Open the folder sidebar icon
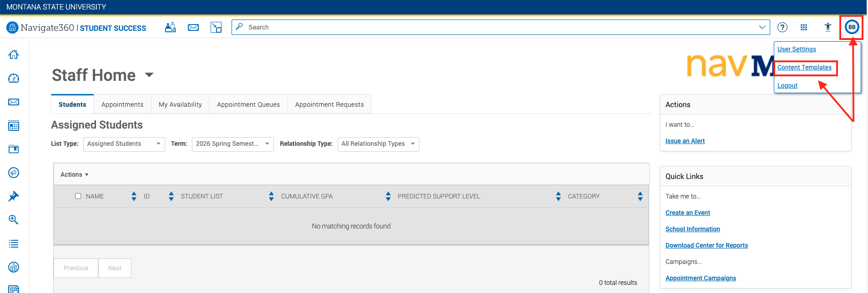Viewport: 868px width, 293px height. click(14, 149)
